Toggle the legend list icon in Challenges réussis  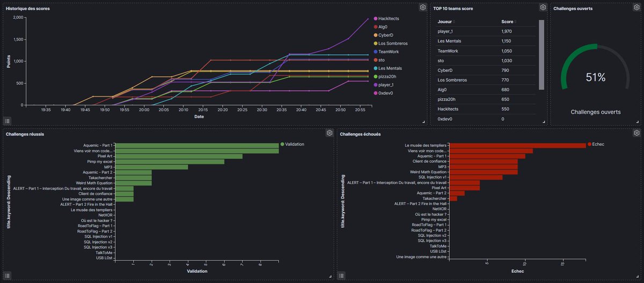(x=8, y=276)
